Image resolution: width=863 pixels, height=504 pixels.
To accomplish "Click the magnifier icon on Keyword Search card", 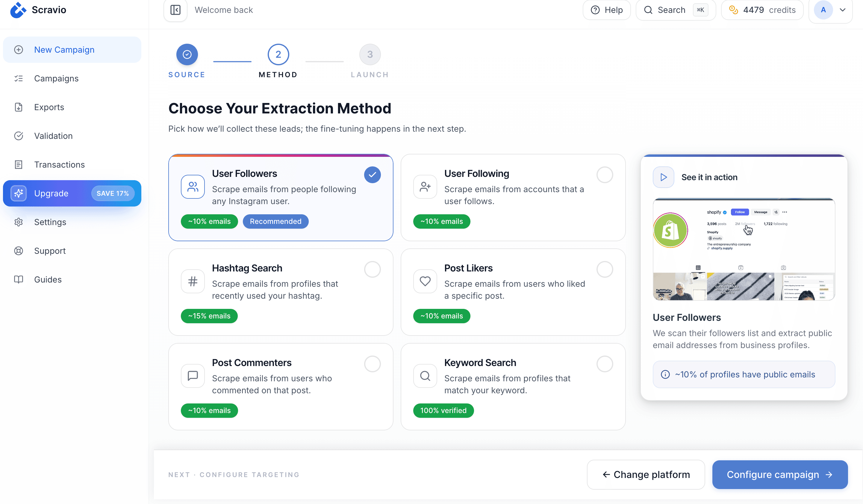I will pos(425,376).
